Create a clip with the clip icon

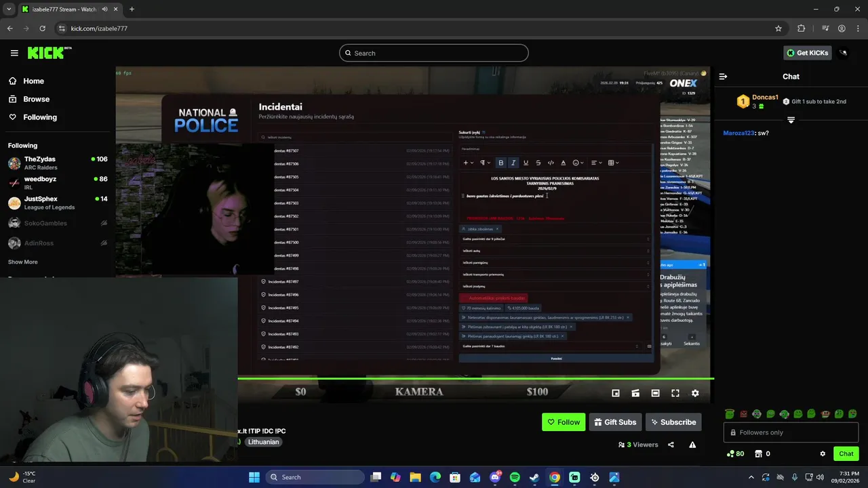coord(635,393)
